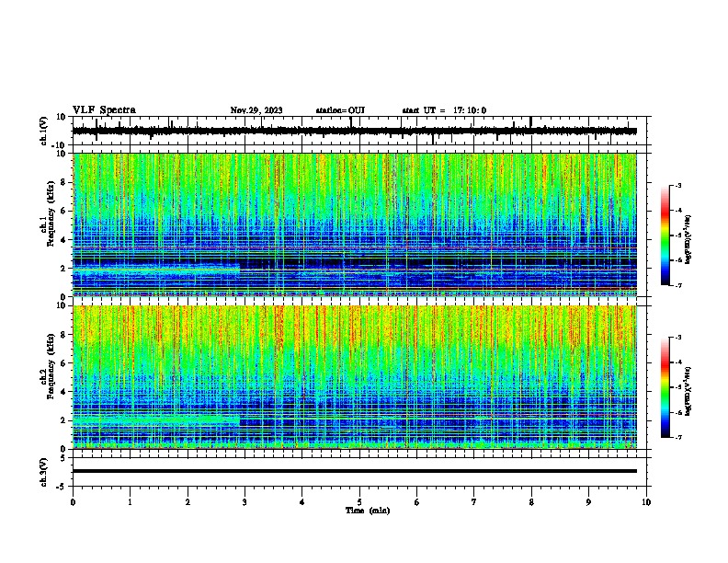Click time axis tick label "3"
728x563 pixels.
245,502
